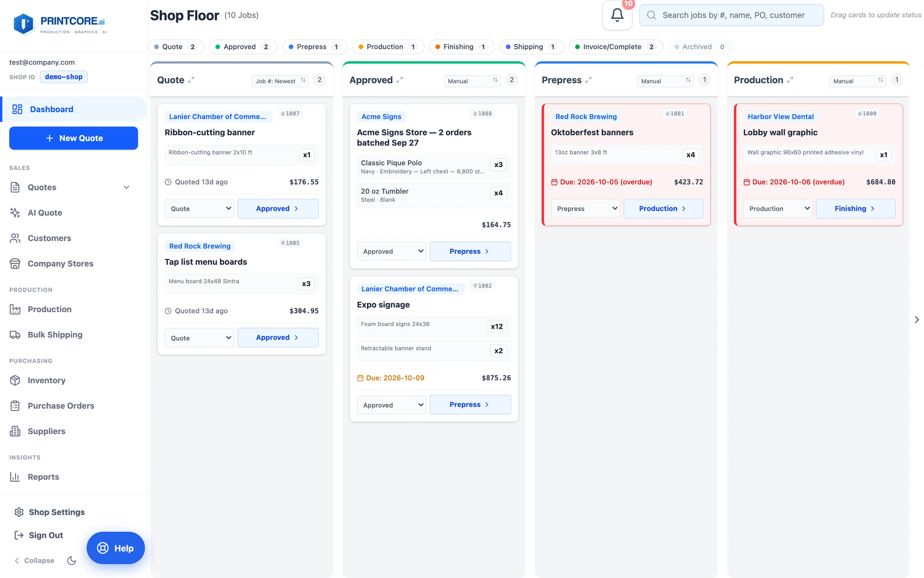
Task: Filter by Quote status chip
Action: pyautogui.click(x=176, y=47)
